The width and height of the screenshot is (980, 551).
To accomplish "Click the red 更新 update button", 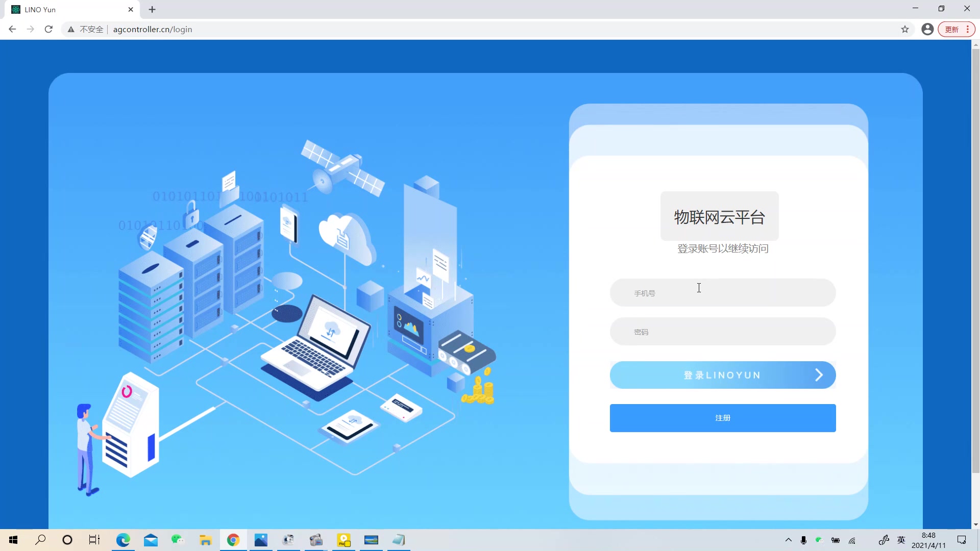I will coord(957,29).
